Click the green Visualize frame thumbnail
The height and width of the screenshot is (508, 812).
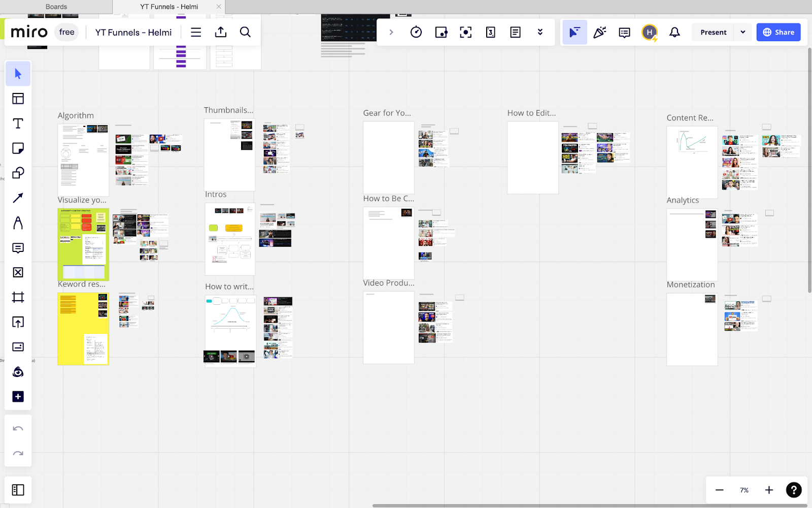83,244
